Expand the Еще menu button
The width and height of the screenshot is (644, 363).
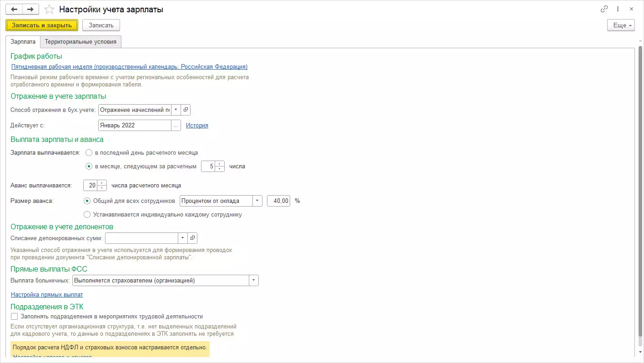[x=620, y=25]
